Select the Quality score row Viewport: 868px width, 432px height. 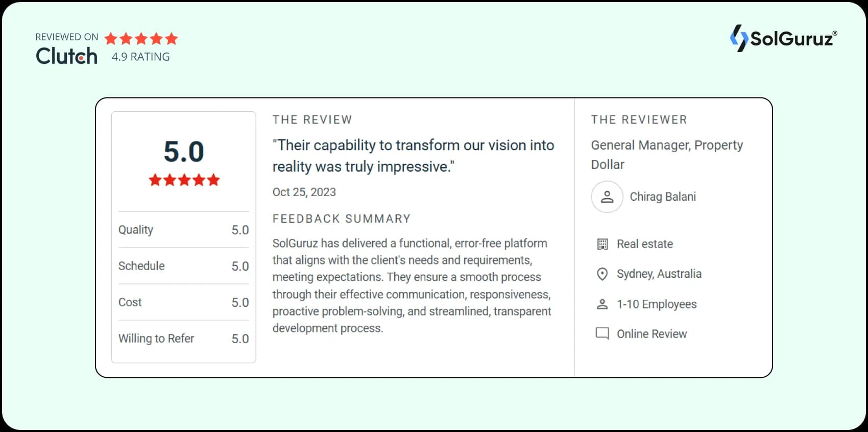point(183,230)
